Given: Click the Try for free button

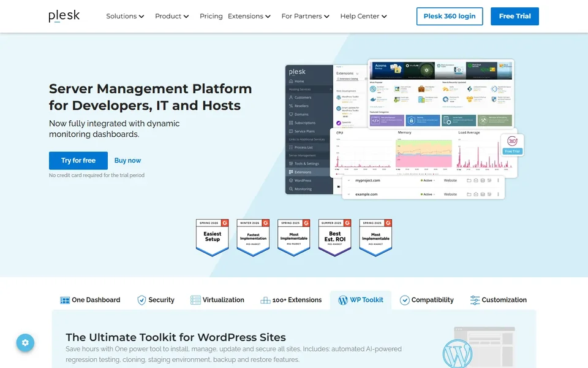Looking at the screenshot, I should (78, 160).
